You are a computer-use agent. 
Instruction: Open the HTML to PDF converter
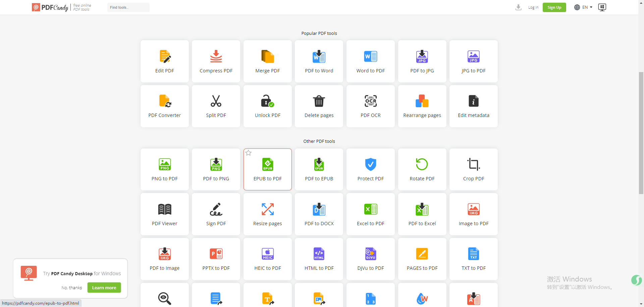(319, 259)
